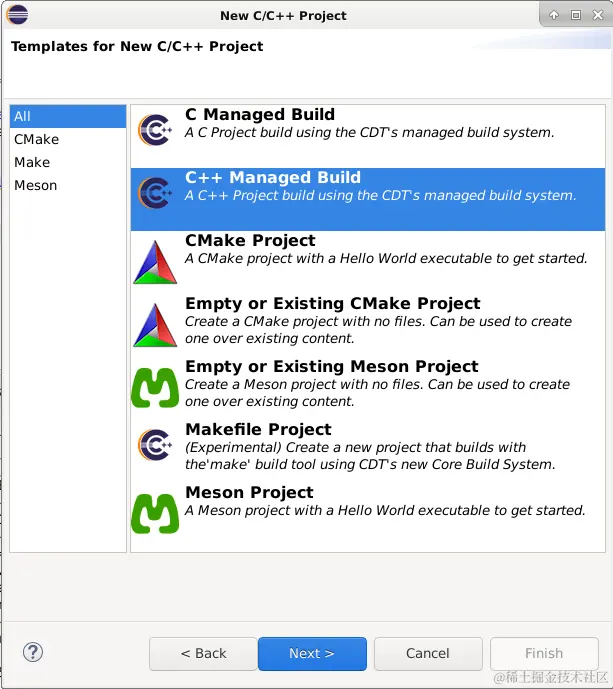This screenshot has height=689, width=613.
Task: Click the Meson Project green icon
Action: pos(155,513)
